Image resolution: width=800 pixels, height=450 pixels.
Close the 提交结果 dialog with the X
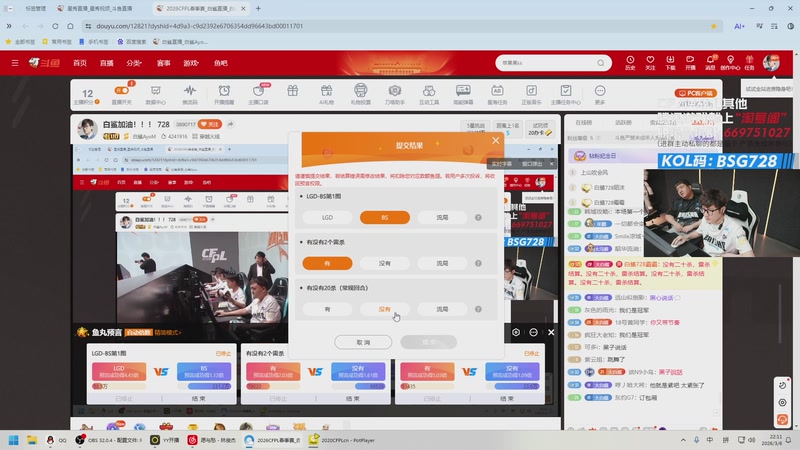[495, 140]
